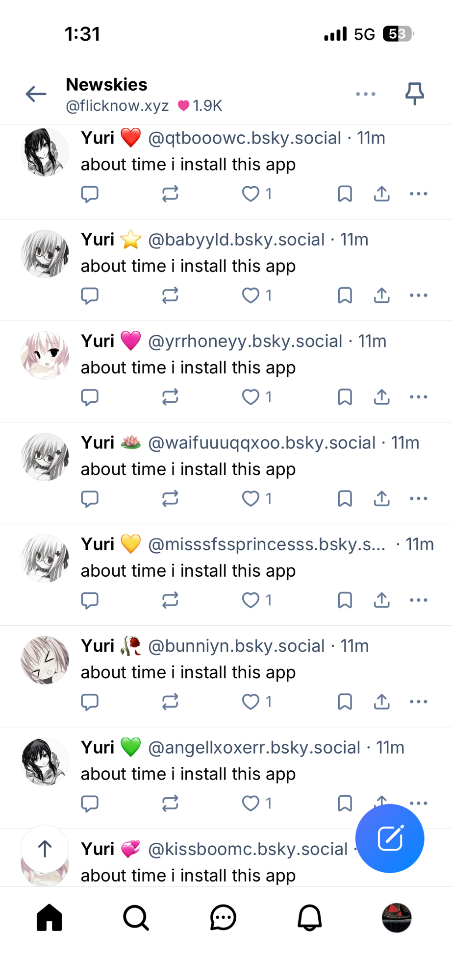Open the Notifications bell tab

point(310,917)
